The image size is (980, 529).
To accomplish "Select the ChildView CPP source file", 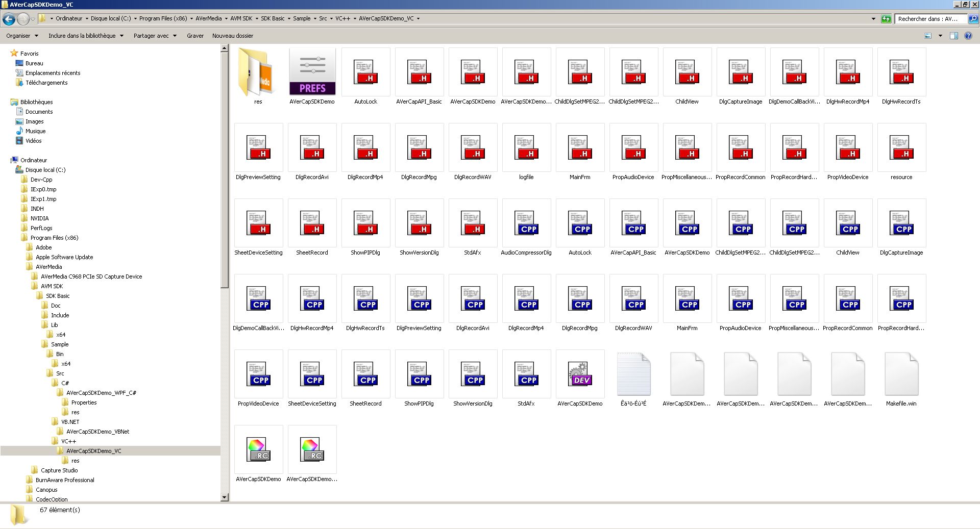I will pos(848,223).
